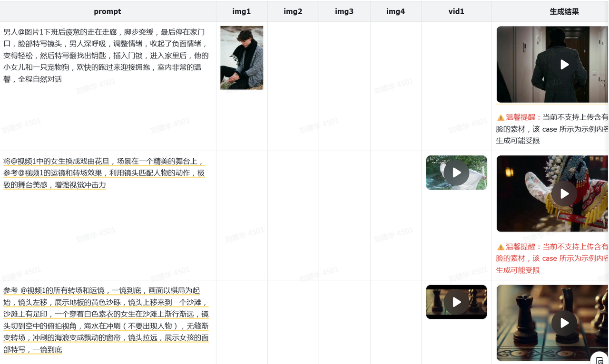Select the img3 column header

[x=344, y=11]
